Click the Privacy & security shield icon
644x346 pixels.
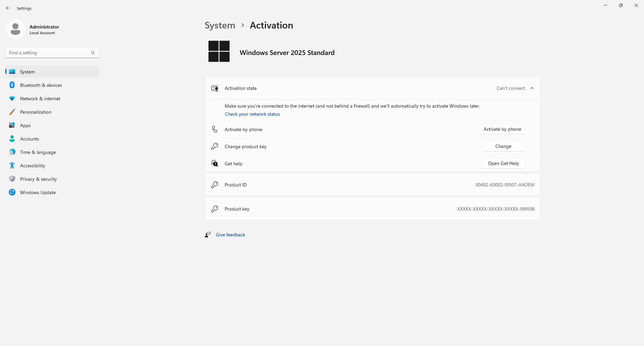pyautogui.click(x=12, y=179)
